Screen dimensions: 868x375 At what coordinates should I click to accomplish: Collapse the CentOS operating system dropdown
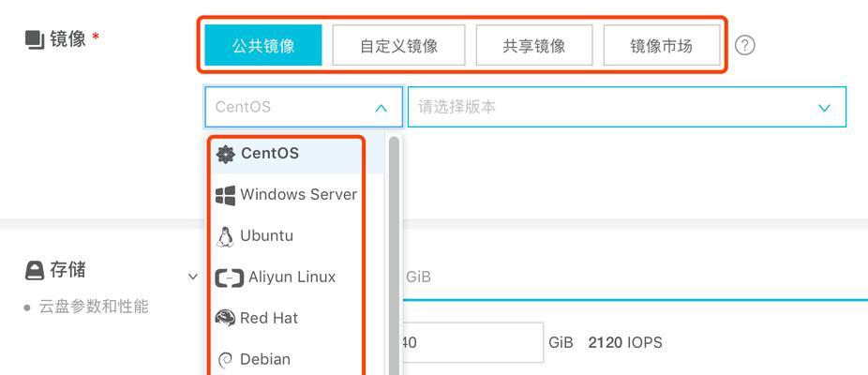tap(304, 107)
